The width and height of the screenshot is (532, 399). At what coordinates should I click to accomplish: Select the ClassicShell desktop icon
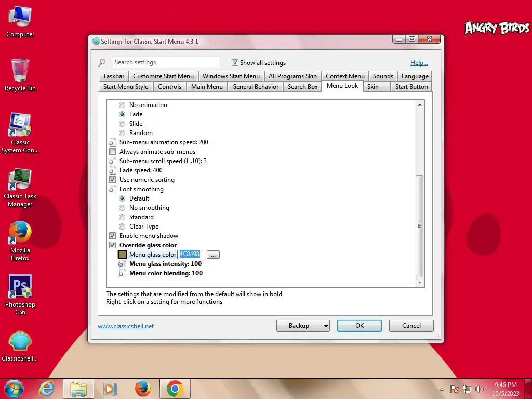pos(20,346)
